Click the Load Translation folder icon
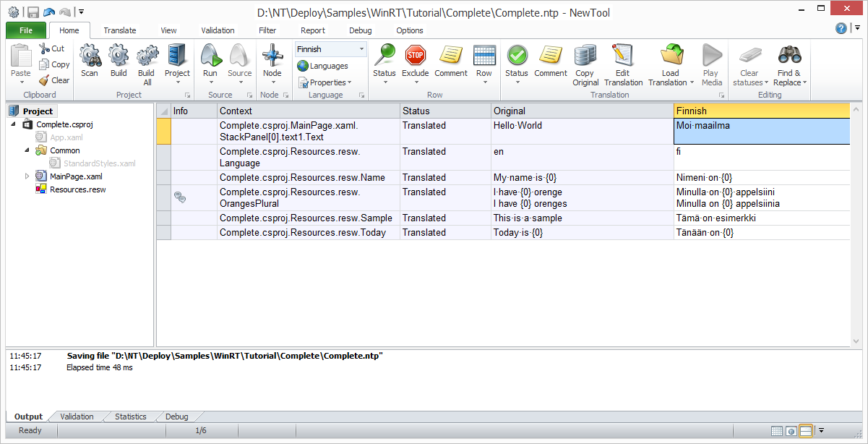Image resolution: width=868 pixels, height=444 pixels. tap(671, 56)
